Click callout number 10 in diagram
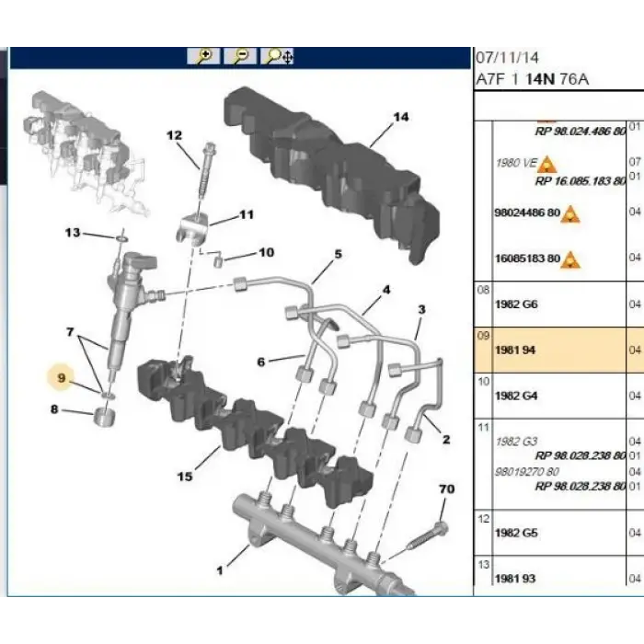The height and width of the screenshot is (644, 644). 266,252
